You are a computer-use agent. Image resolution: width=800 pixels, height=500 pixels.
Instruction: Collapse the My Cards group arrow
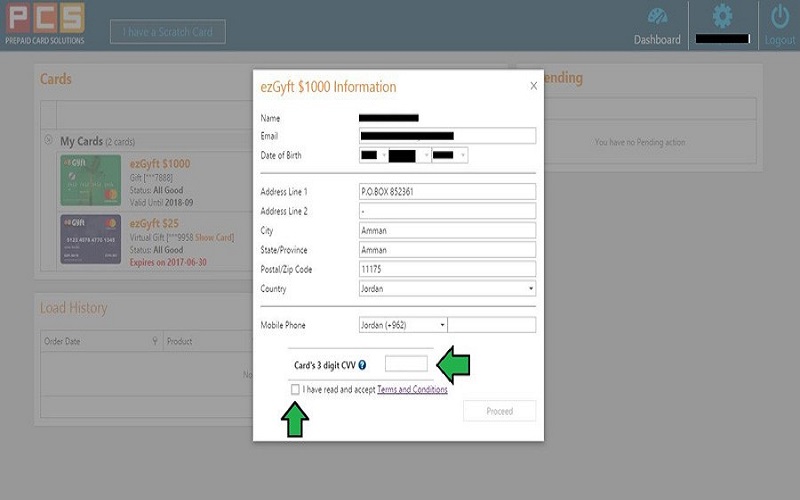pyautogui.click(x=48, y=139)
